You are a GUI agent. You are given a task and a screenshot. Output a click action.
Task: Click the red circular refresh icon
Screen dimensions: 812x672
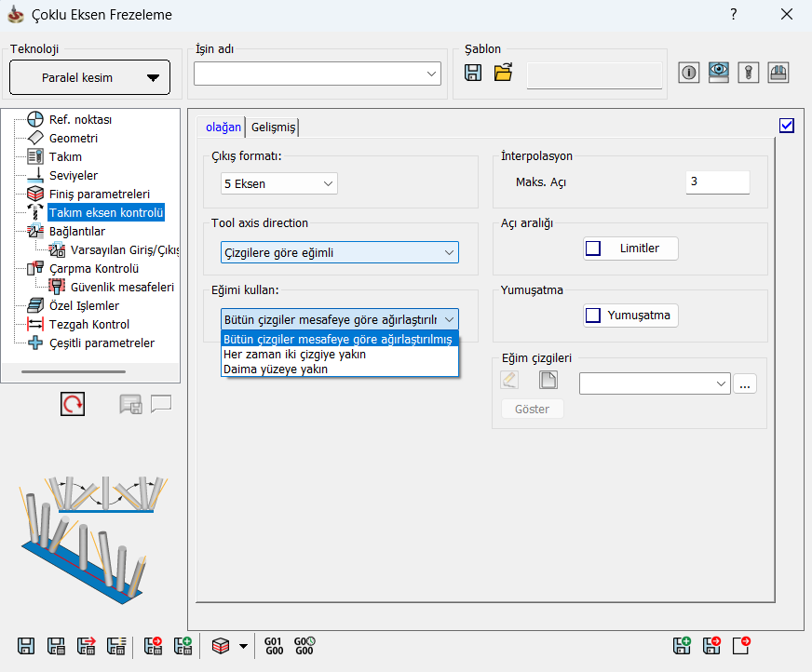73,404
